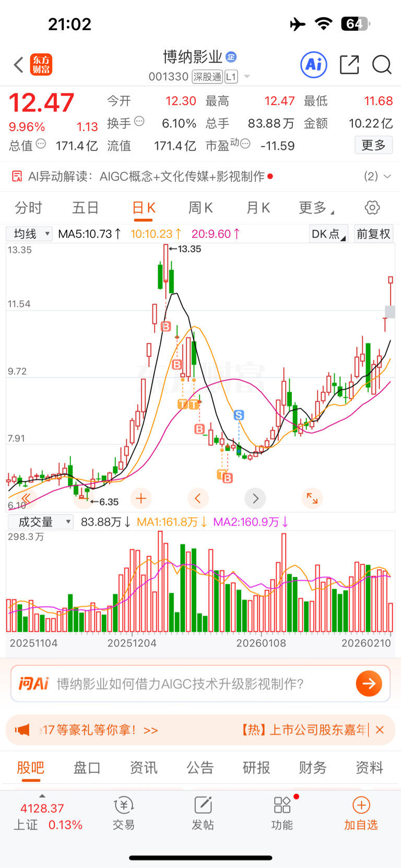This screenshot has width=401, height=868.
Task: Switch to 财务 tab
Action: (313, 768)
